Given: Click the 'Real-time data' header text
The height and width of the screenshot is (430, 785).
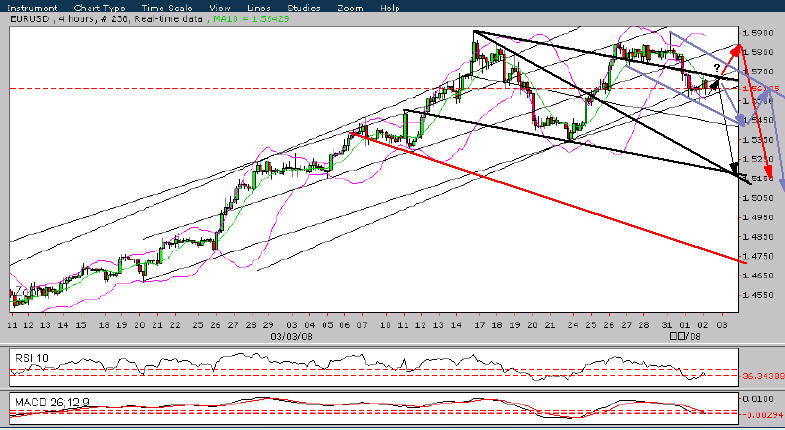Looking at the screenshot, I should pyautogui.click(x=168, y=19).
